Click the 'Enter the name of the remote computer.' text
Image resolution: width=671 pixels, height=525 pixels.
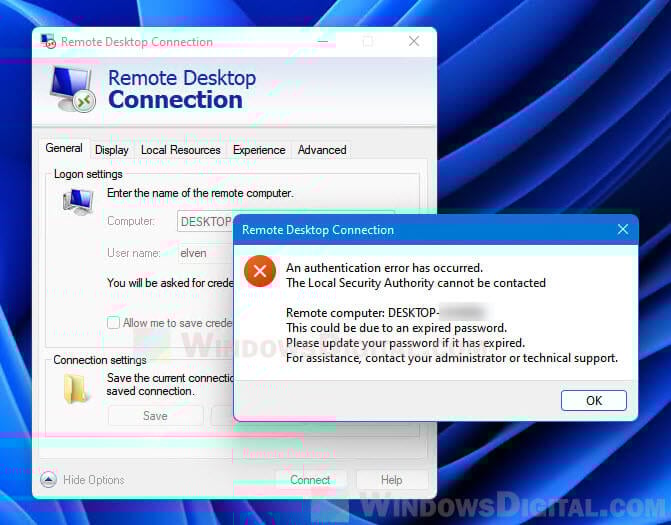point(200,193)
